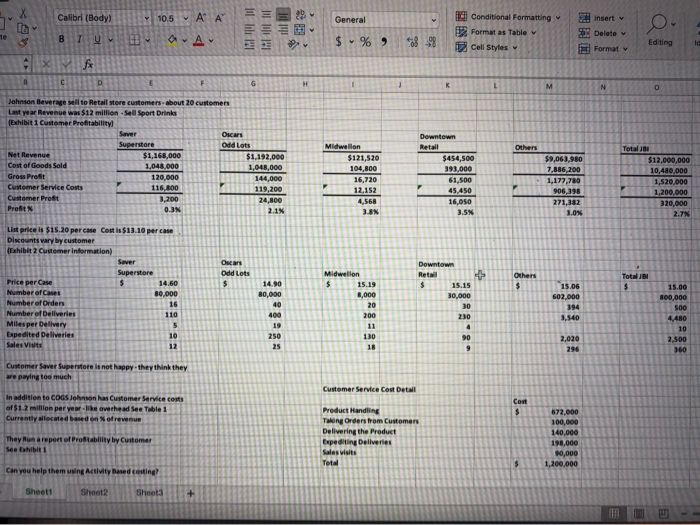
Task: Open the Sheet1 tab
Action: click(x=39, y=492)
